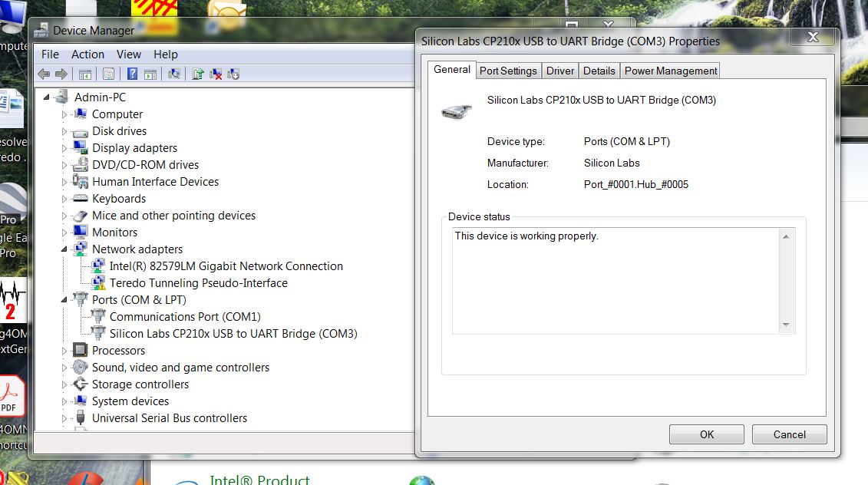Click the location value 'Port_#0001.Hub_#0005'
The height and width of the screenshot is (485, 868).
click(x=636, y=184)
